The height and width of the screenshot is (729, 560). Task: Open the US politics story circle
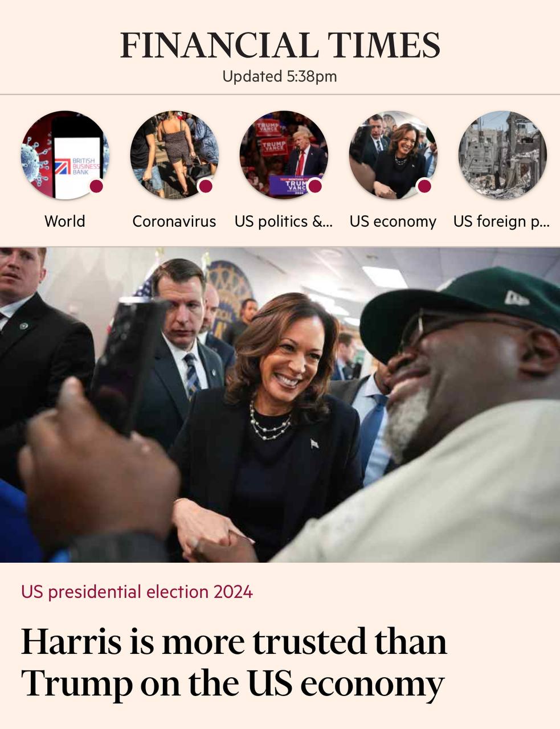click(284, 155)
